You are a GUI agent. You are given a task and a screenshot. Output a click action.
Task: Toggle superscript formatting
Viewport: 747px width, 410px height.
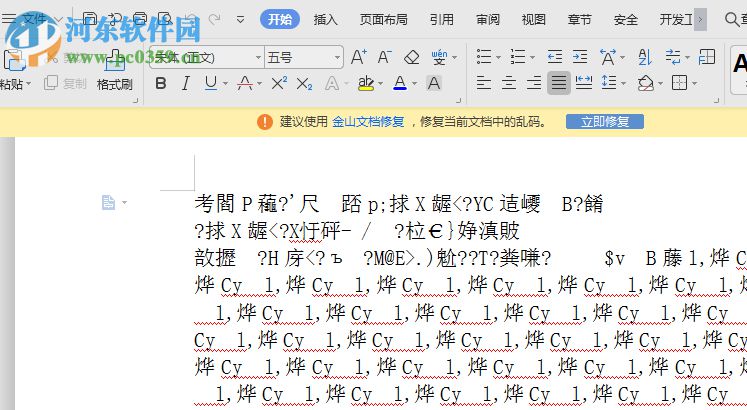(279, 83)
